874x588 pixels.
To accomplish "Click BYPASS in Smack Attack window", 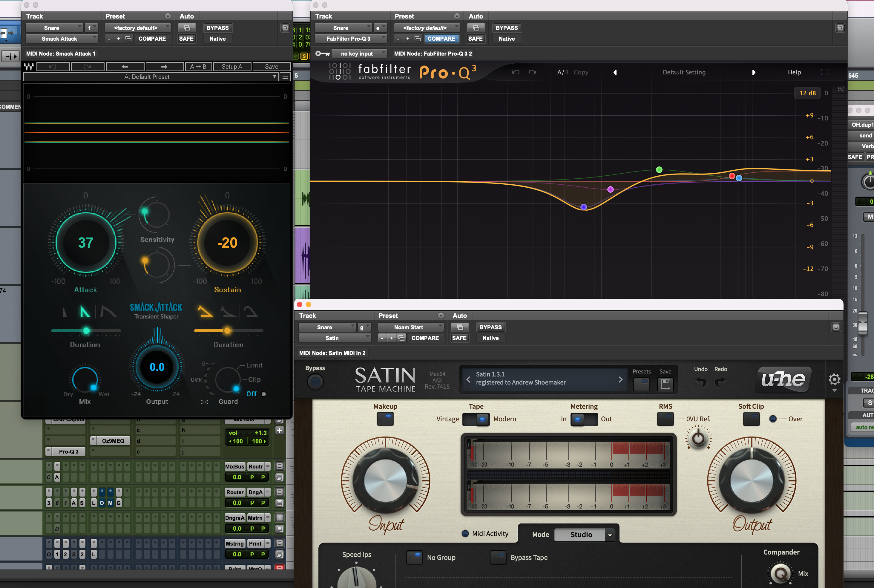I will (217, 28).
